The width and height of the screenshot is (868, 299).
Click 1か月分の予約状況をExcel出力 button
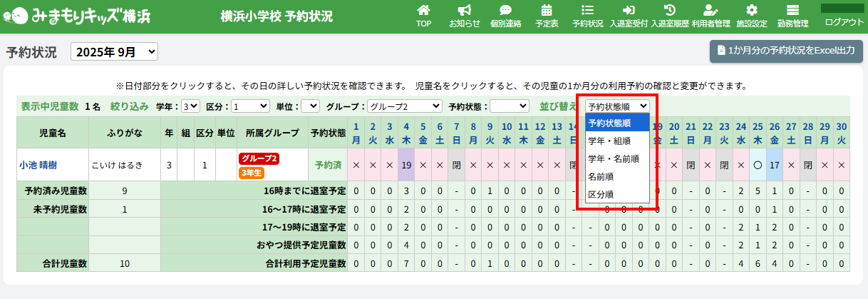[786, 51]
